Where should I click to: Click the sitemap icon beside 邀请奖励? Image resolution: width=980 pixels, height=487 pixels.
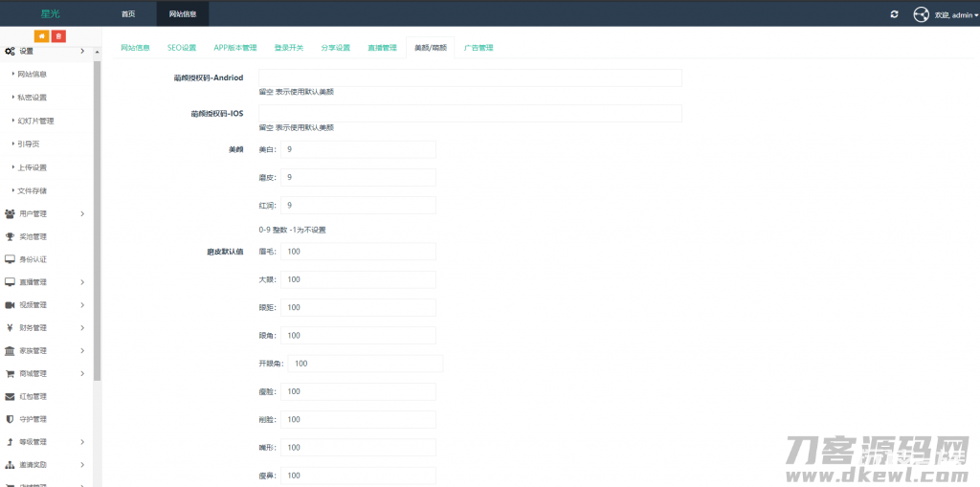coord(10,465)
